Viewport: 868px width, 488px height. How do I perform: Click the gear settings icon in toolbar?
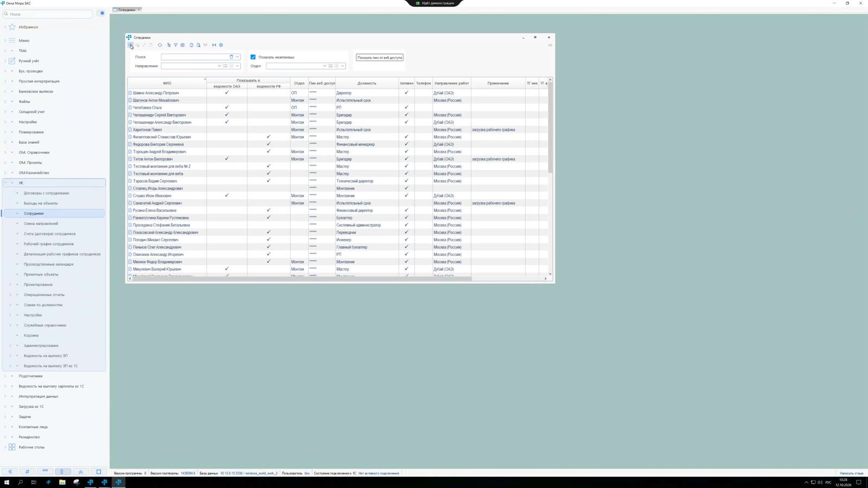[x=221, y=45]
